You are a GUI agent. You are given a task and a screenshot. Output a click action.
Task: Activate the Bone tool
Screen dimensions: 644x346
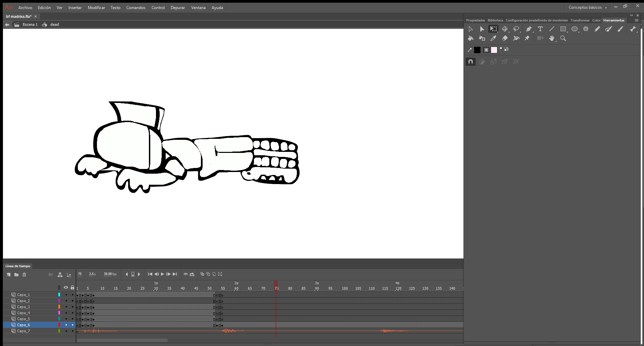click(633, 29)
